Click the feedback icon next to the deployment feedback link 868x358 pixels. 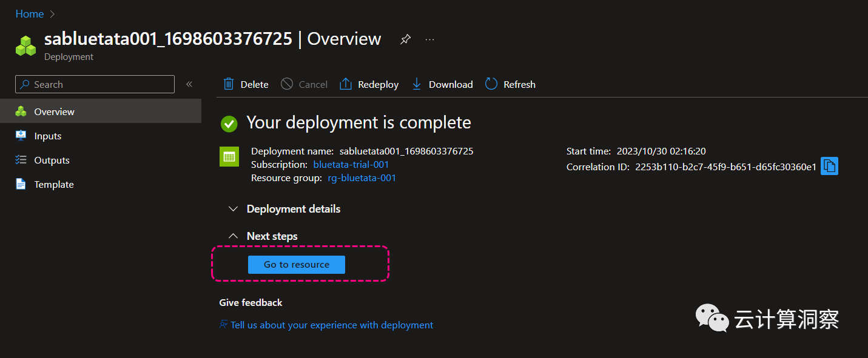point(224,325)
